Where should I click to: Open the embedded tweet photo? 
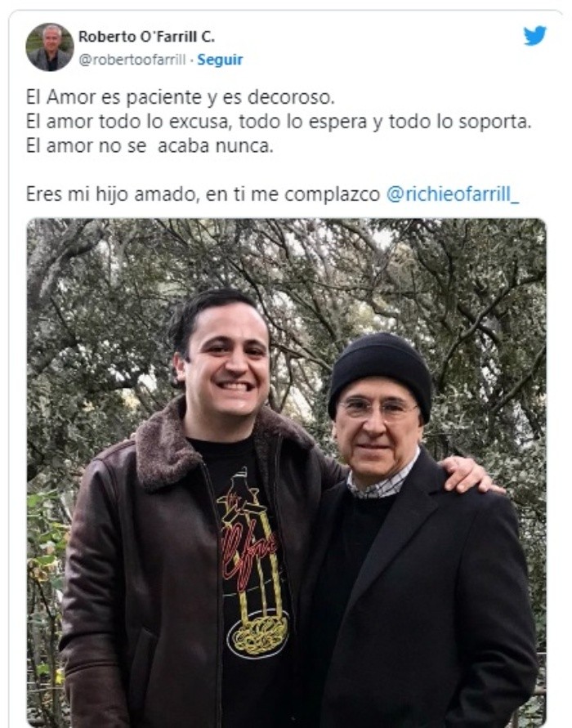pos(287,472)
